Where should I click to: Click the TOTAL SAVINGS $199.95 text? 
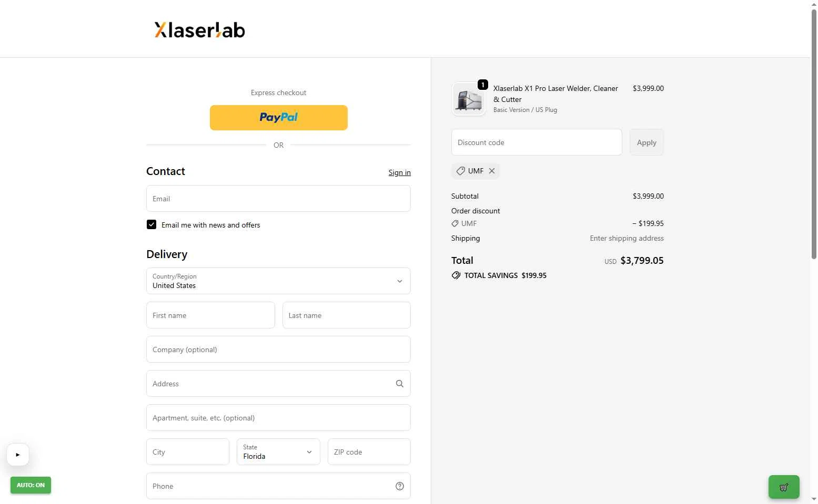505,275
